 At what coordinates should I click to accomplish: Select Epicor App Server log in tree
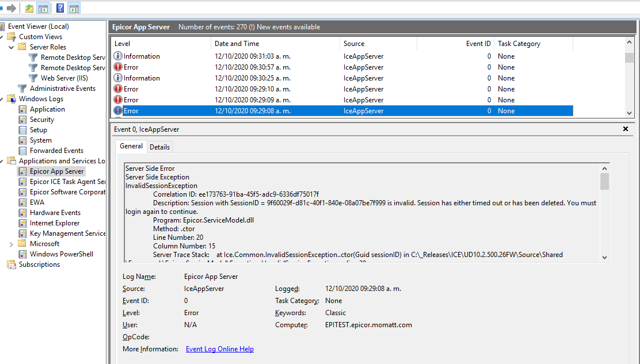[x=57, y=171]
